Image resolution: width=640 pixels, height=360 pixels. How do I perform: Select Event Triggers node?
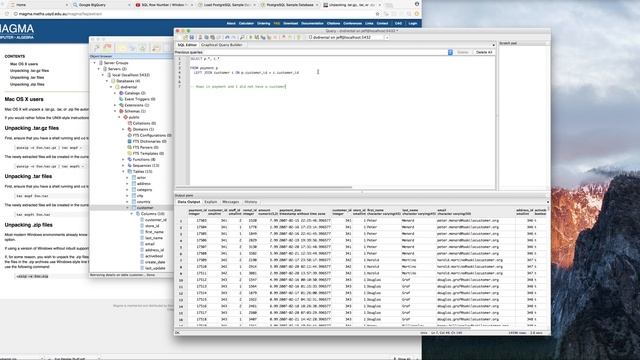(140, 99)
